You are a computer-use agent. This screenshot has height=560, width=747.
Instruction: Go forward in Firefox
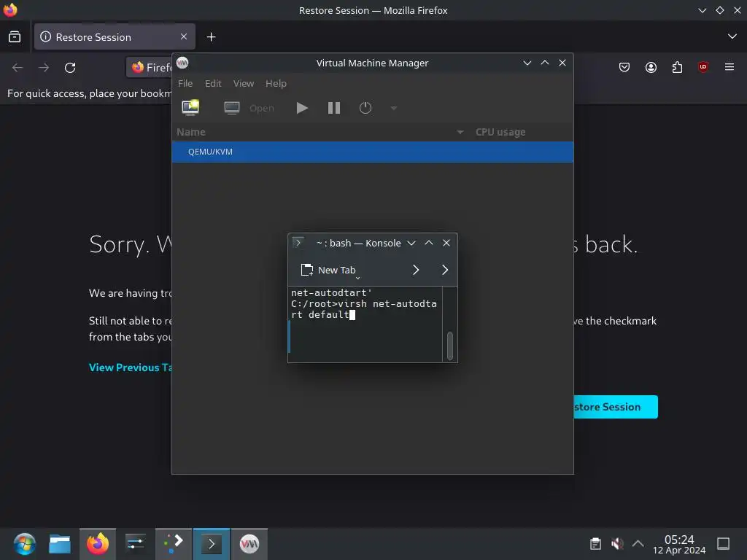(44, 68)
